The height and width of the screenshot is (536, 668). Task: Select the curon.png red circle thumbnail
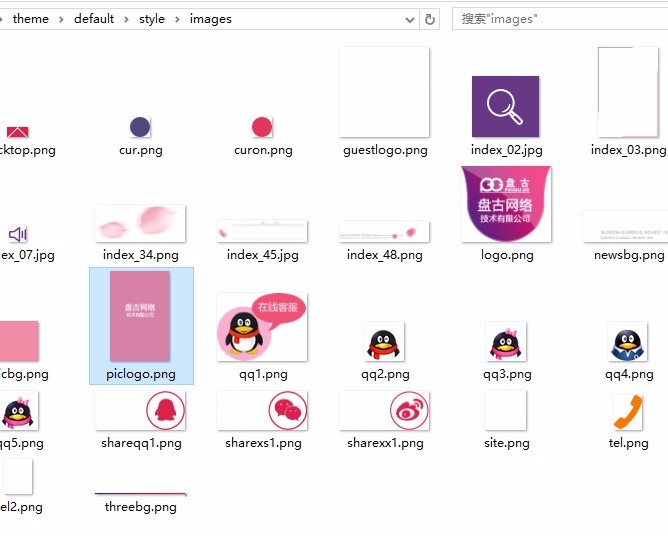[262, 127]
